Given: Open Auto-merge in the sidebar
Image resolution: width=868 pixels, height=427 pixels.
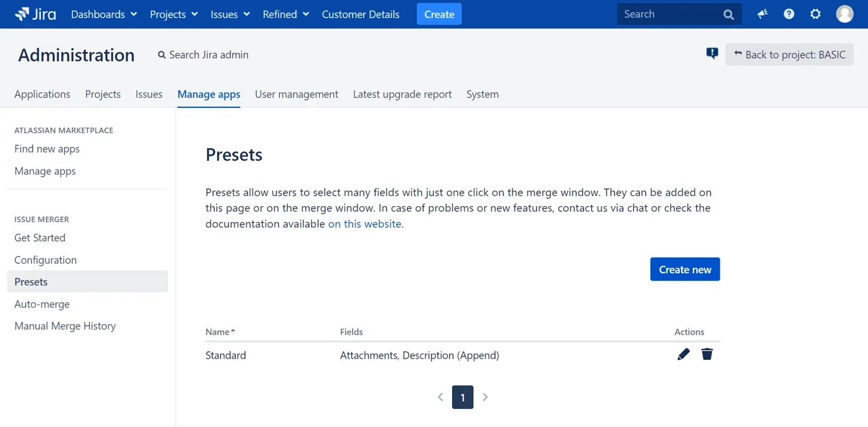Looking at the screenshot, I should [x=42, y=304].
